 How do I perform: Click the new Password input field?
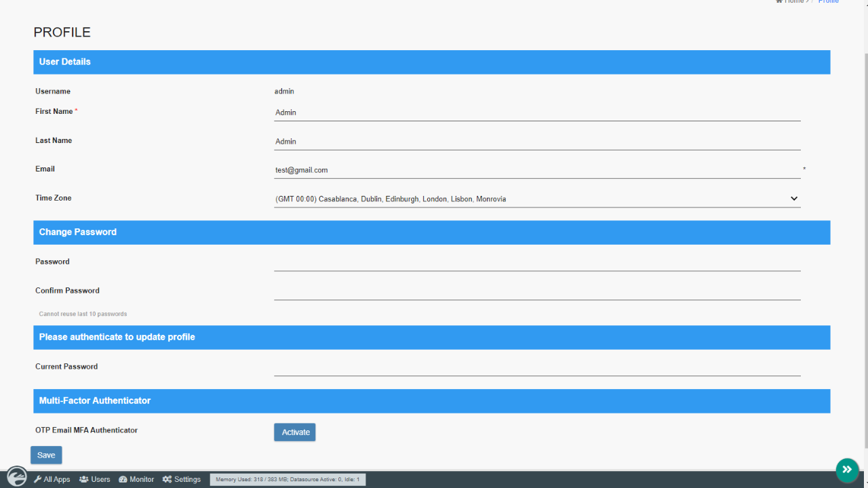[537, 262]
